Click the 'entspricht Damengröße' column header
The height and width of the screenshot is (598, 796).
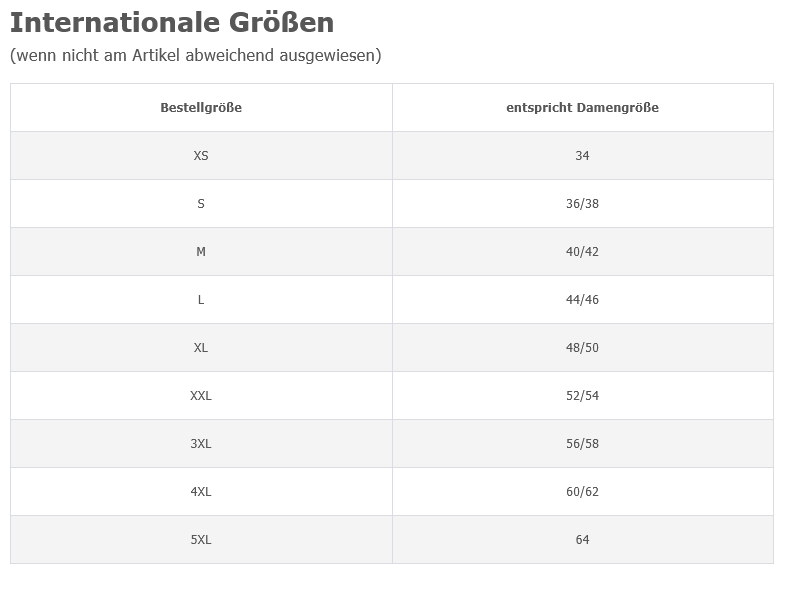point(582,108)
